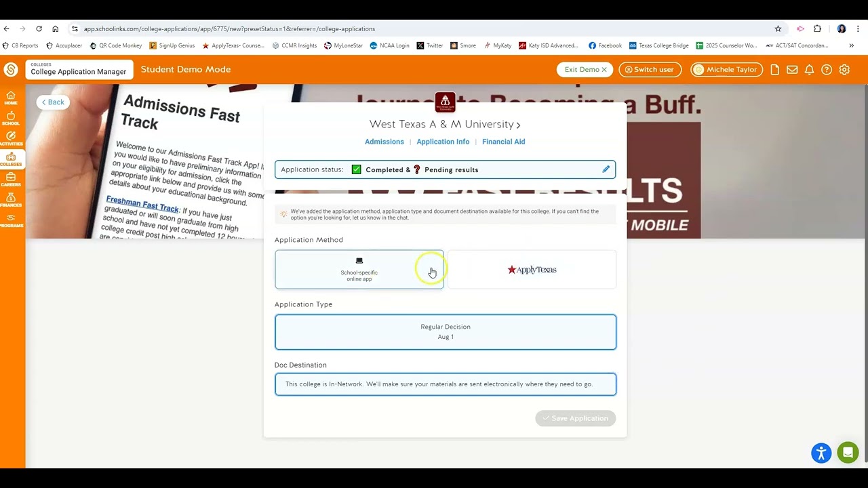
Task: Click the Student Demo Mode label
Action: tap(186, 69)
